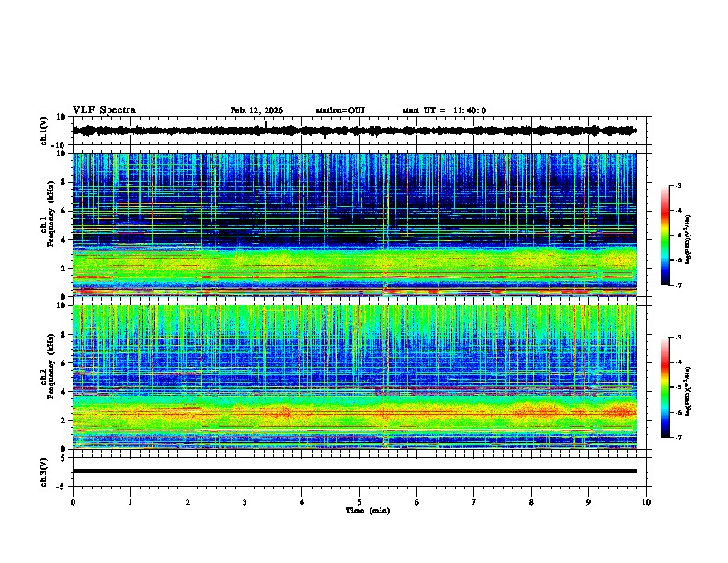Click the flat black ch.3 trace line
The width and height of the screenshot is (728, 563).
pos(354,471)
